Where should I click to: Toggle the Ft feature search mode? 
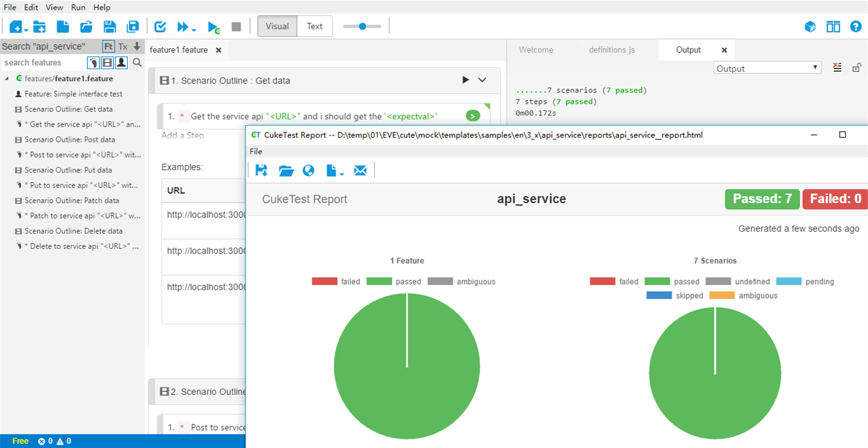pyautogui.click(x=108, y=46)
